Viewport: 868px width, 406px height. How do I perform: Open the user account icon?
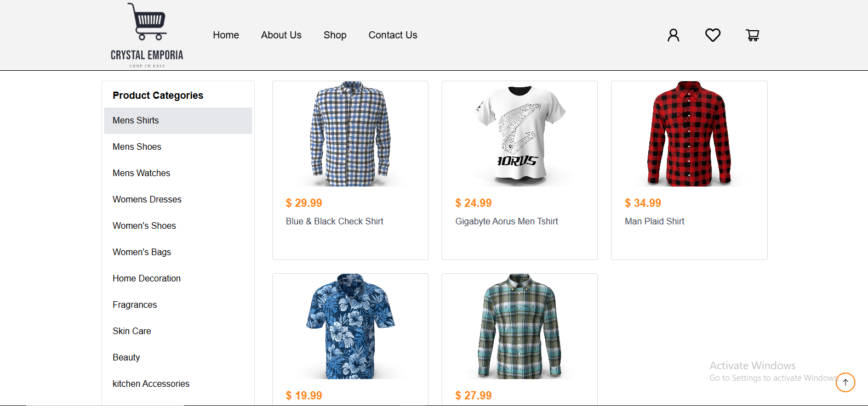(673, 35)
